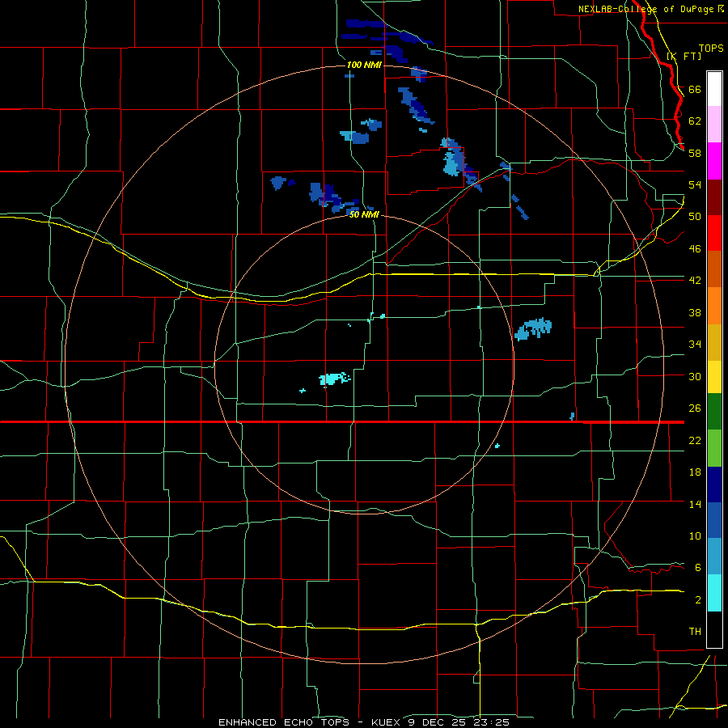Click the legend value 38
Screen dimensions: 728x728
(695, 312)
